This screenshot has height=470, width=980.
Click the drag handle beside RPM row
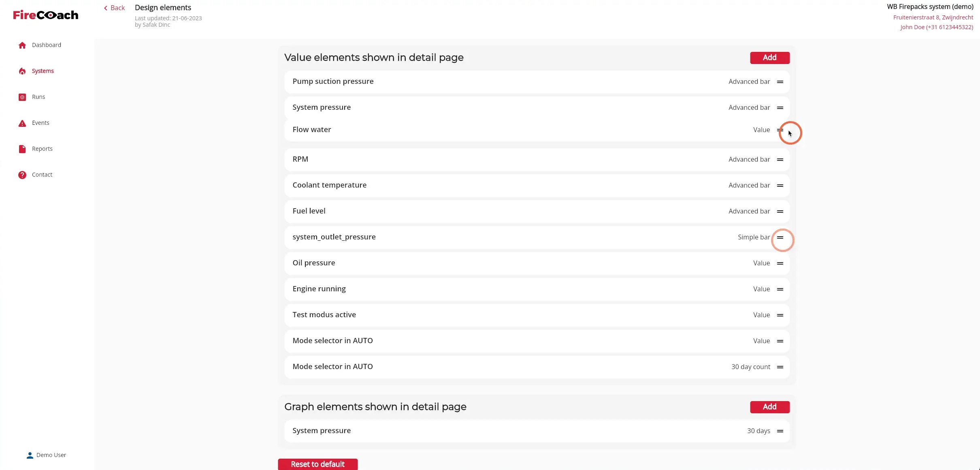[x=780, y=160]
